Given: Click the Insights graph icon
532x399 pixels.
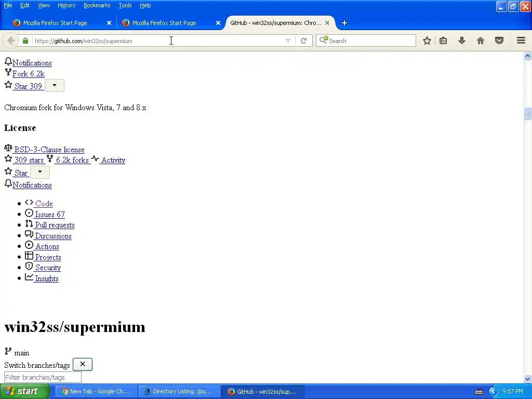Looking at the screenshot, I should (29, 277).
